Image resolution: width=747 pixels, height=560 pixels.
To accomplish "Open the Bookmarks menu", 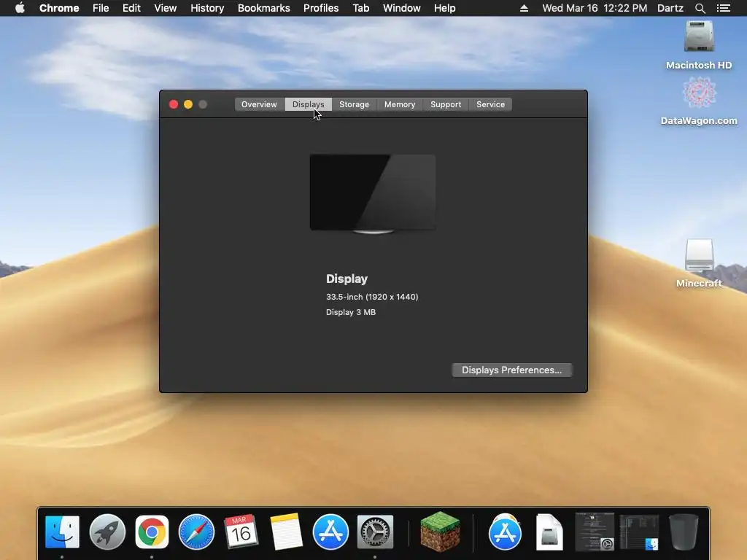I will coord(264,8).
